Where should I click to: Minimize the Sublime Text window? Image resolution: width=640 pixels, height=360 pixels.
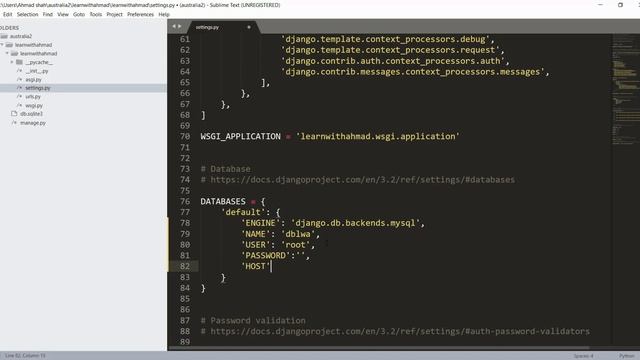click(600, 5)
